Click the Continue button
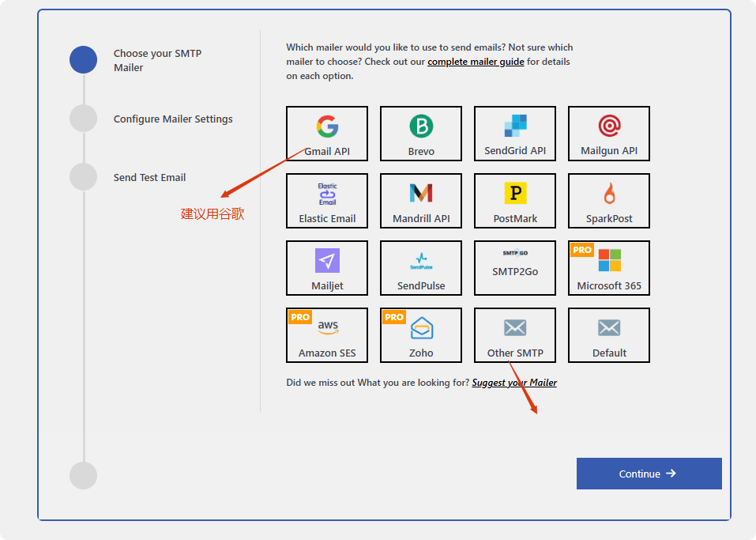Viewport: 756px width, 540px height. pos(649,474)
